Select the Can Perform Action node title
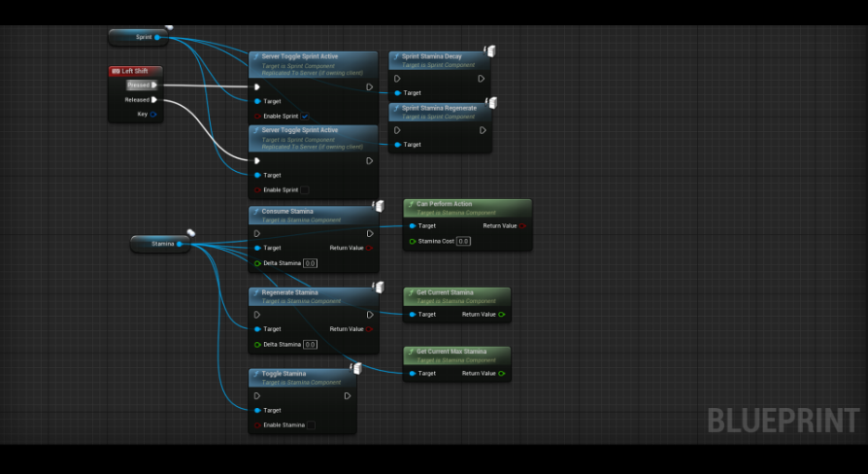This screenshot has width=868, height=474. point(444,204)
